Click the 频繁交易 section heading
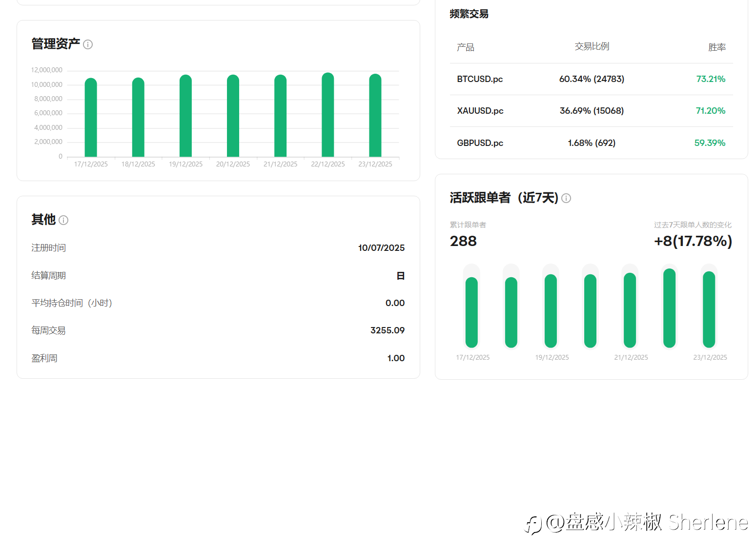The image size is (756, 554). [x=469, y=14]
